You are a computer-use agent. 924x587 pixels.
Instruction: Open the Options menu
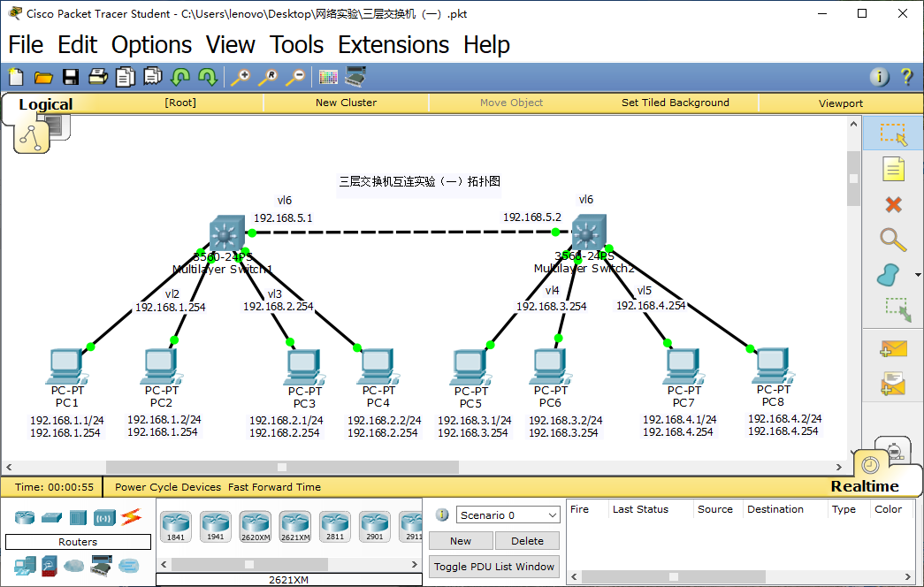[151, 45]
